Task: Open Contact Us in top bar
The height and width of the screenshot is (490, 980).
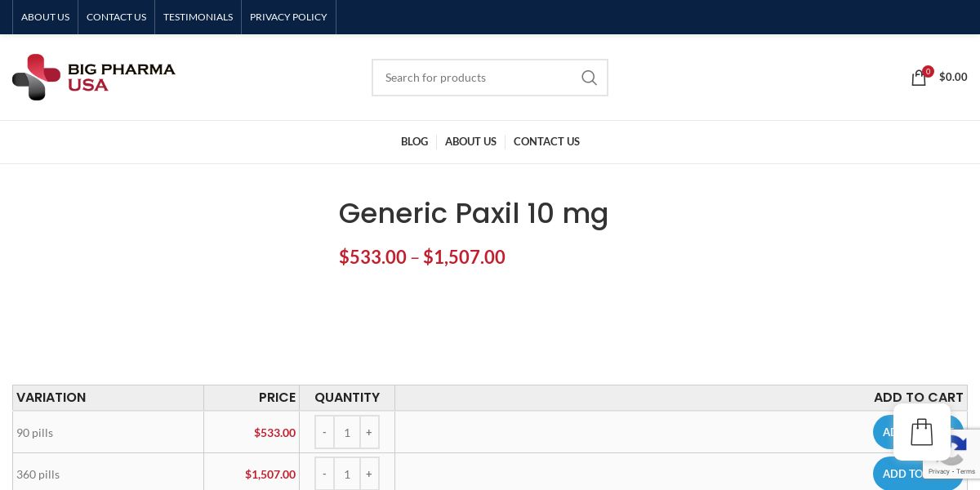Action: [x=116, y=17]
